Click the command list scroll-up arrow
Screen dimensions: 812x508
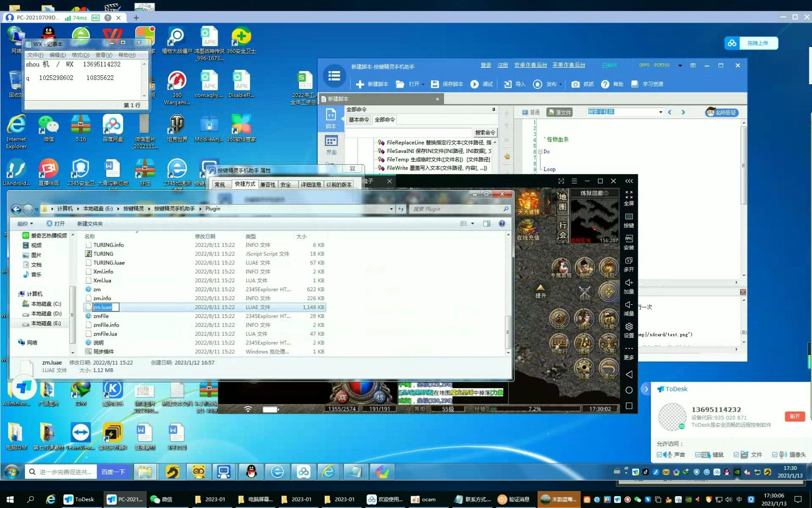494,142
